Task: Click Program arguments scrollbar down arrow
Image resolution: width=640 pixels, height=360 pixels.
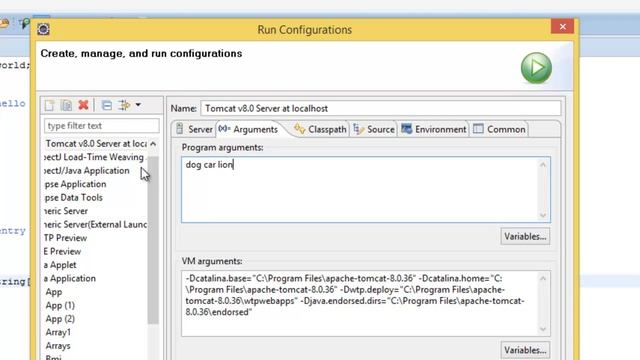Action: coord(543,215)
